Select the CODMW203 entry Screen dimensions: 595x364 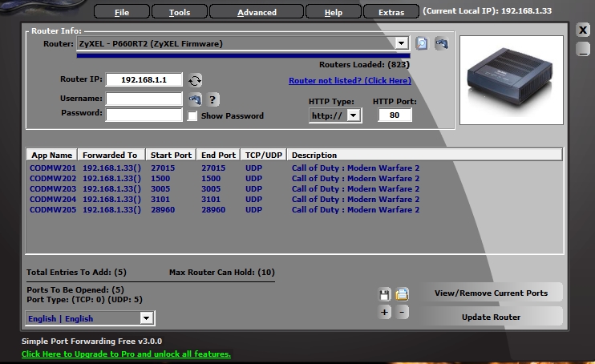pyautogui.click(x=53, y=188)
